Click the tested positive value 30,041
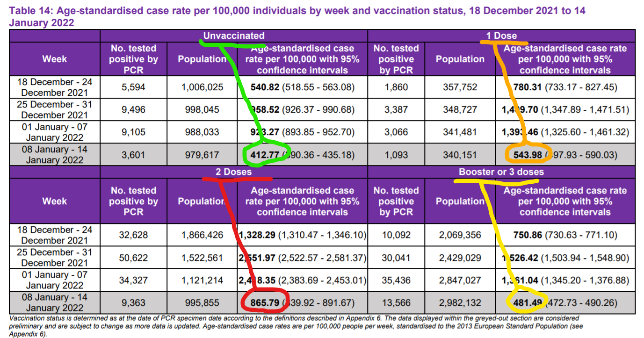This screenshot has width=644, height=338. pos(396,258)
